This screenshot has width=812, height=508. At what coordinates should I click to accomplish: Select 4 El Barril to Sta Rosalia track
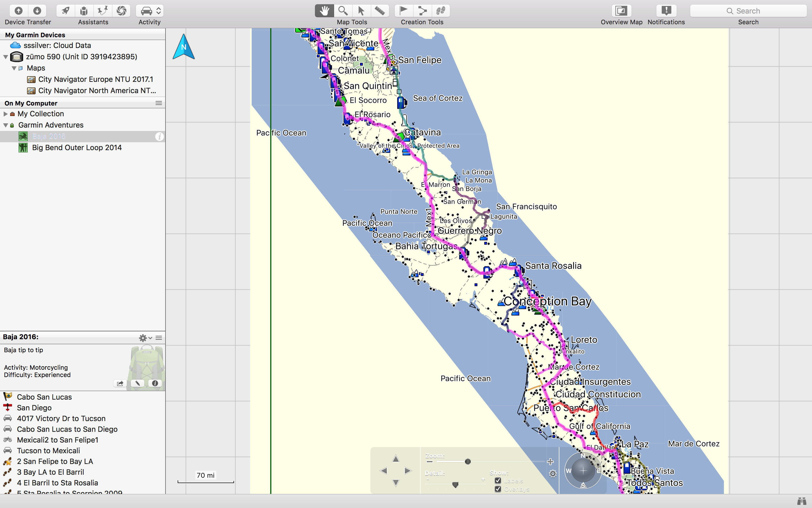click(83, 483)
